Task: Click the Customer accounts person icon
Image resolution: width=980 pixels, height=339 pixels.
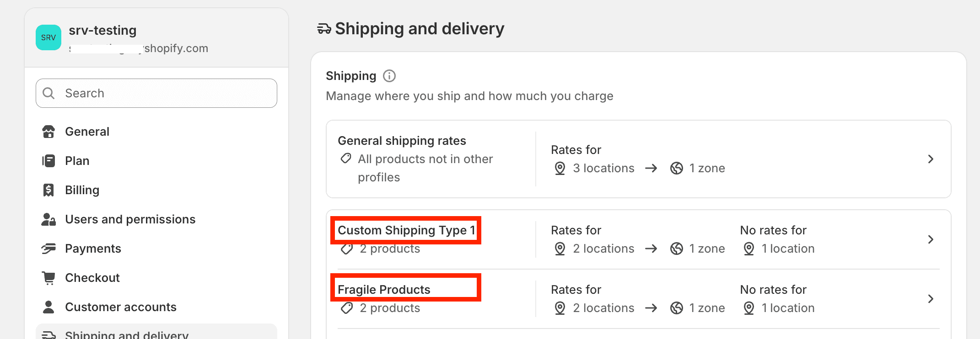Action: pyautogui.click(x=48, y=307)
